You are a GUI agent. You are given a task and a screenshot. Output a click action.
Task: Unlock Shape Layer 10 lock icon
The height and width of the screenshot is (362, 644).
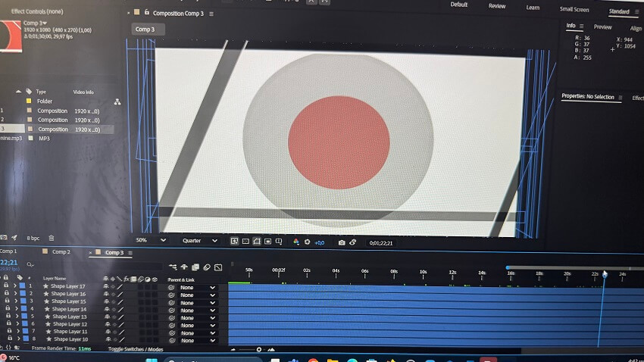(9, 339)
